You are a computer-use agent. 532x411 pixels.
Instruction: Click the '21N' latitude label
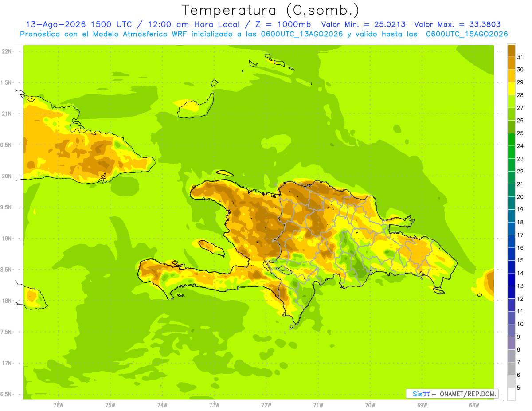[6, 114]
